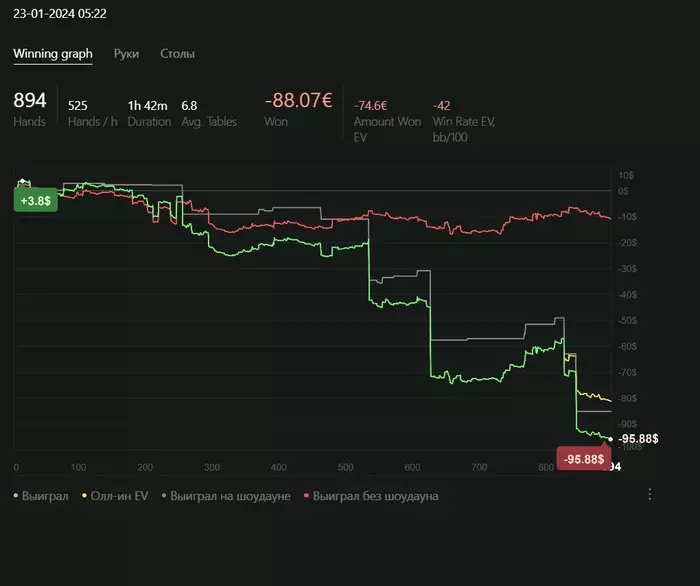The image size is (700, 586).
Task: Click the 10$ y-axis label
Action: tap(625, 175)
